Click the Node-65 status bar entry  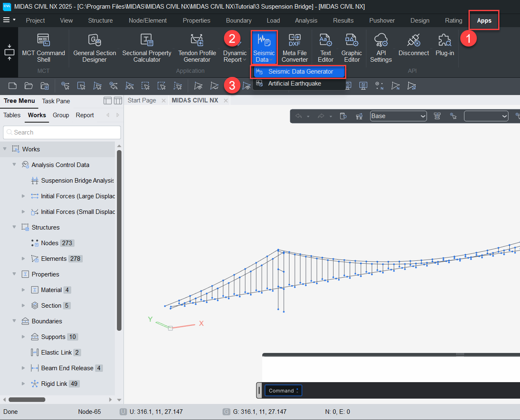[89, 412]
